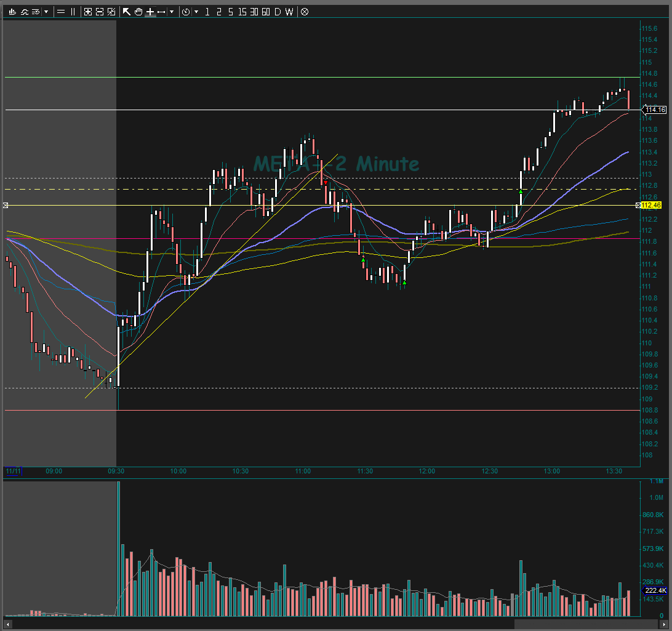Click the 114.16 current price marker
Image resolution: width=672 pixels, height=631 pixels.
655,110
